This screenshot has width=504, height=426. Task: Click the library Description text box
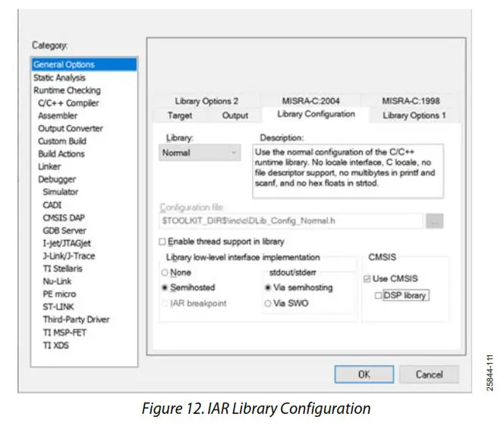(x=348, y=171)
